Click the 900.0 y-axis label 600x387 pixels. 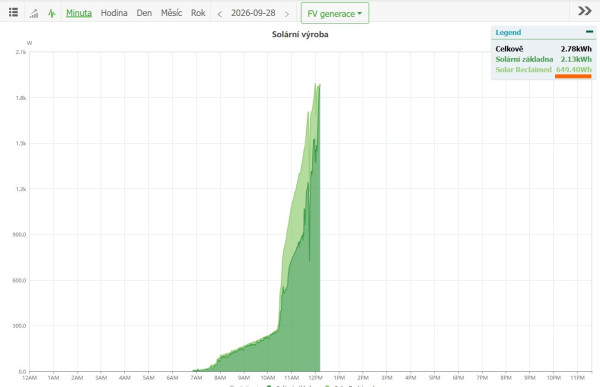(20, 235)
